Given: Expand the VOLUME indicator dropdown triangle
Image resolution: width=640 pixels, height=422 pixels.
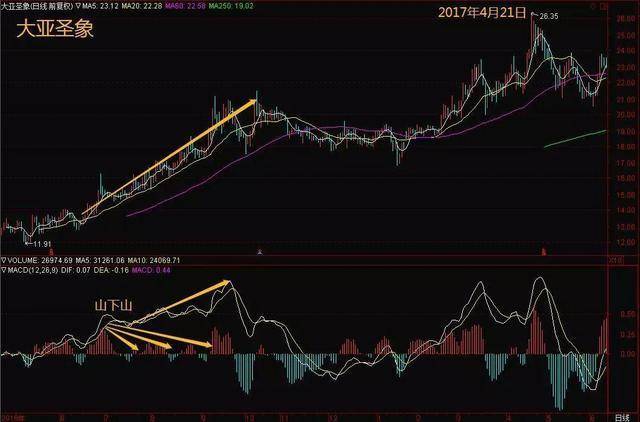Looking at the screenshot, I should coord(3,260).
